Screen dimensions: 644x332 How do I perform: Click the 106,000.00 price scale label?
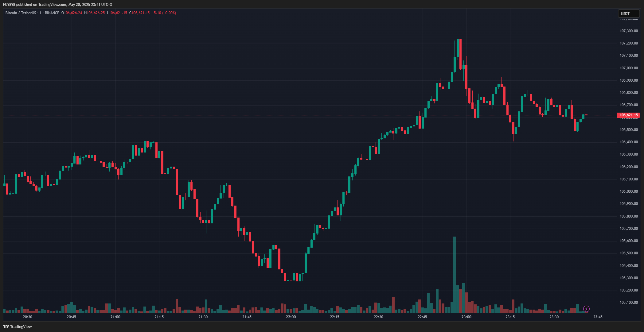coord(628,191)
